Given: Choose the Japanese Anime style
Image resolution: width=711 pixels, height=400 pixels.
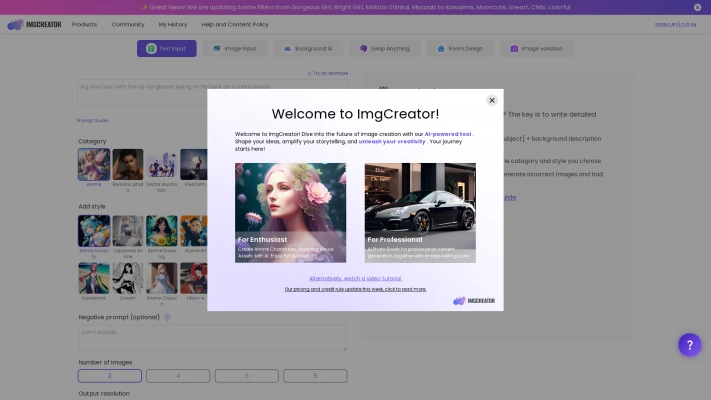Looking at the screenshot, I should pyautogui.click(x=128, y=231).
